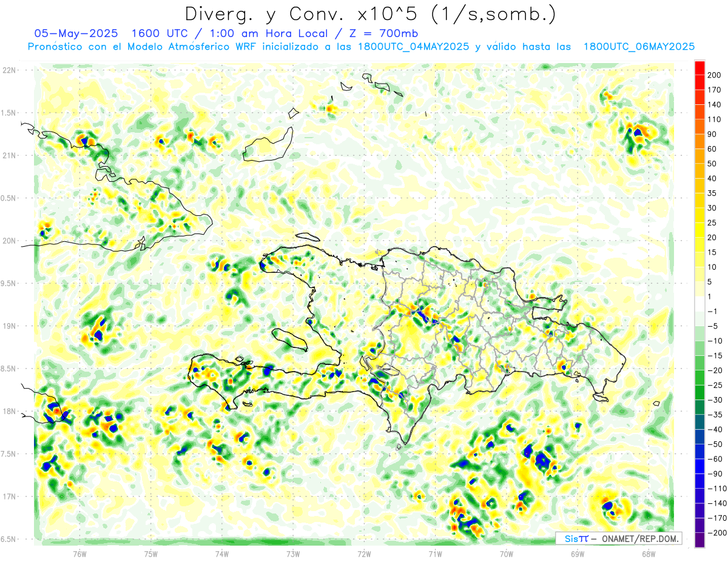Click the positive 15 value on the color scale
The image size is (728, 562).
click(x=712, y=252)
